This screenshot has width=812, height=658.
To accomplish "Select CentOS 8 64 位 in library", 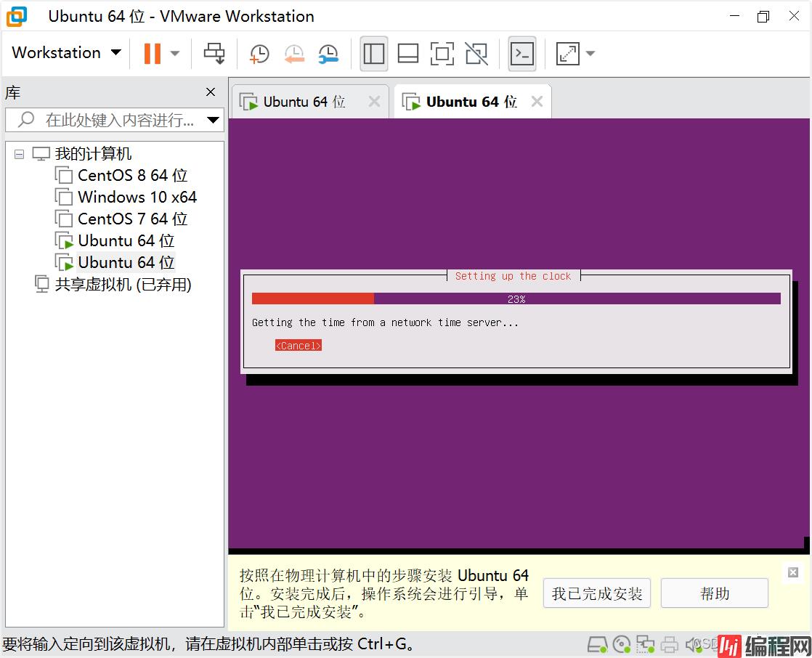I will (x=132, y=175).
